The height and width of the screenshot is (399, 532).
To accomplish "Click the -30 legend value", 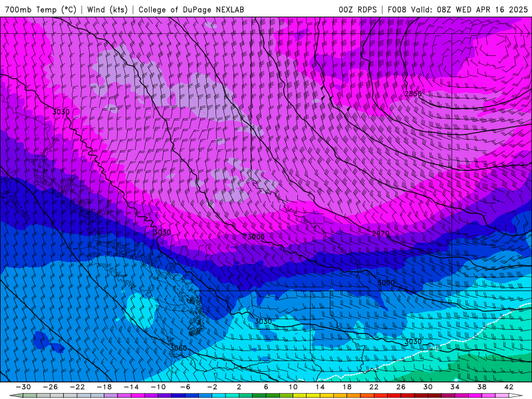I will [x=23, y=387].
